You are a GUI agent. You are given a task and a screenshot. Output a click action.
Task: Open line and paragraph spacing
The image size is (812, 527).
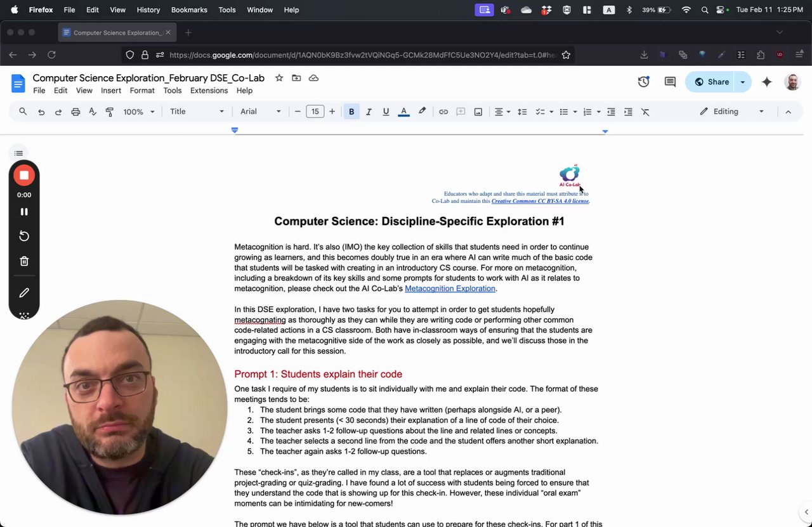click(x=522, y=112)
